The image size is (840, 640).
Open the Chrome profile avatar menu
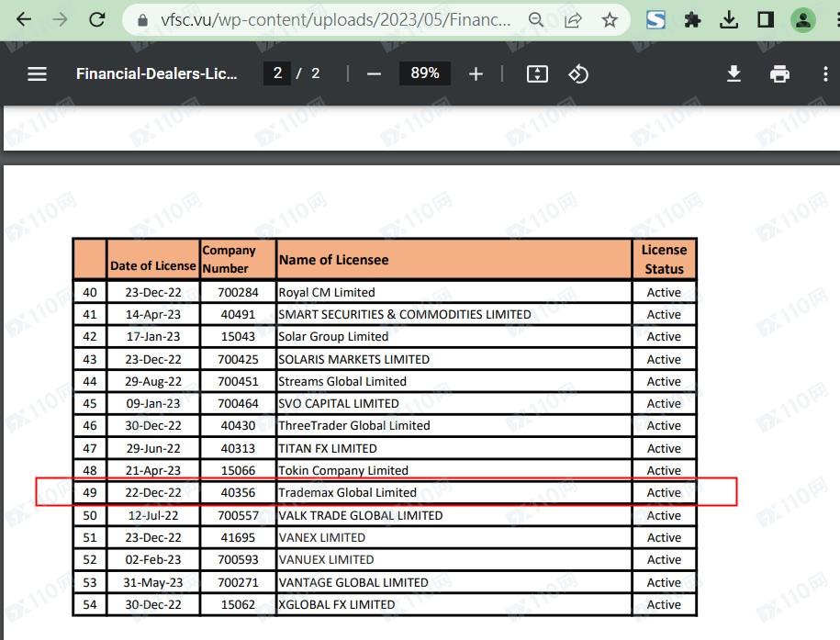(803, 19)
